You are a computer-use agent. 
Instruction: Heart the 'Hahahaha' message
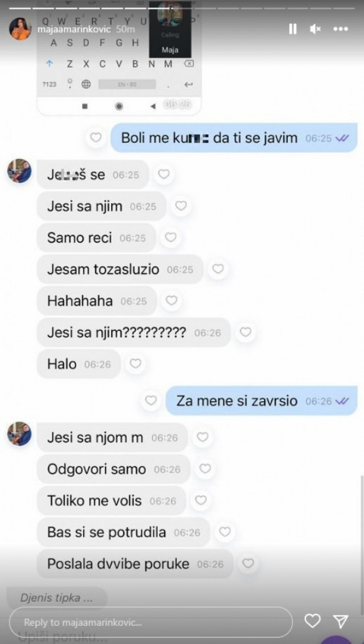171,300
